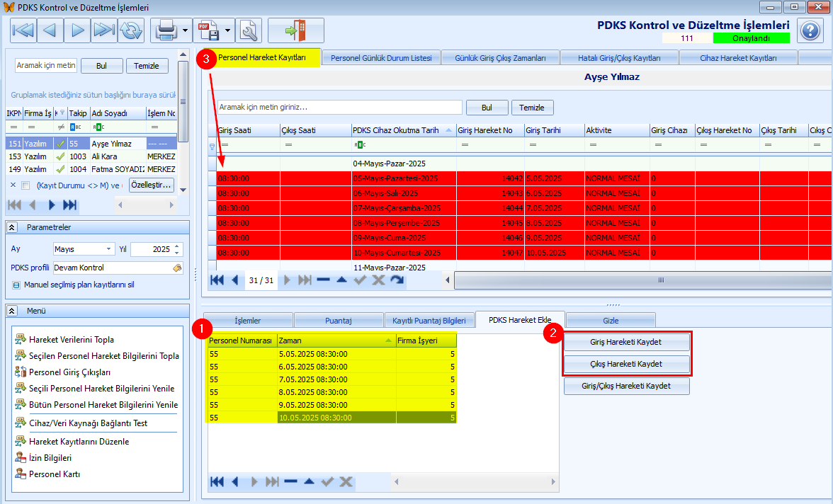The image size is (833, 504).
Task: Click Giriş/Çıkış Hareketi Kaydet button
Action: click(x=626, y=386)
